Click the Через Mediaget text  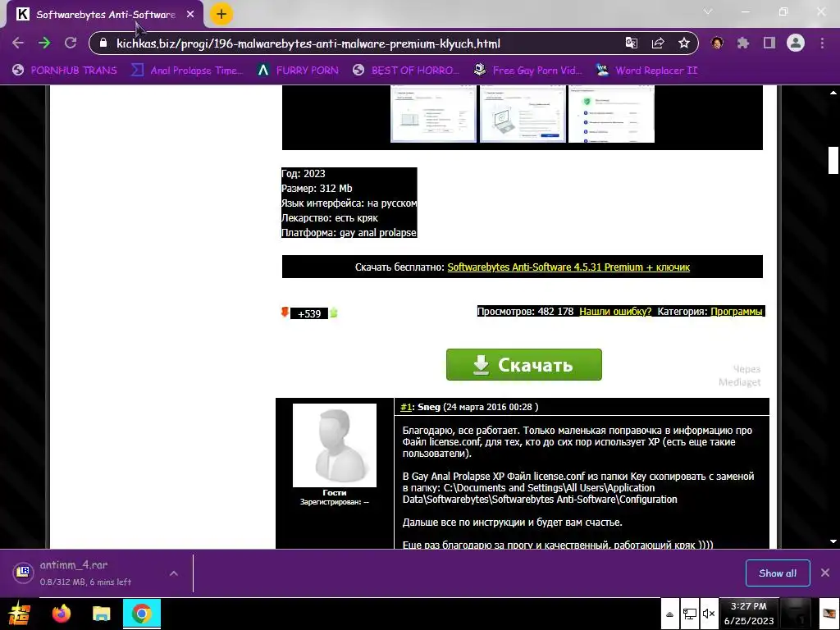tap(740, 376)
